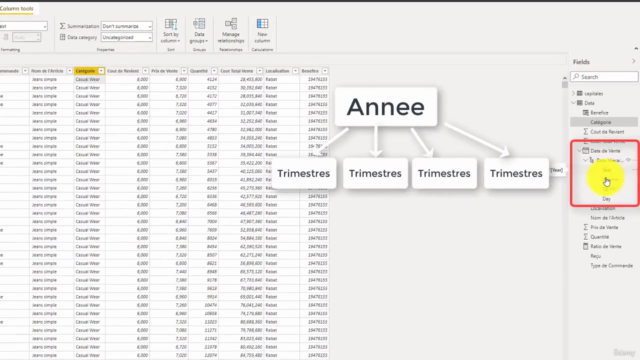Click in the Fields Search box
Viewport: 640px width, 360px height.
click(604, 77)
